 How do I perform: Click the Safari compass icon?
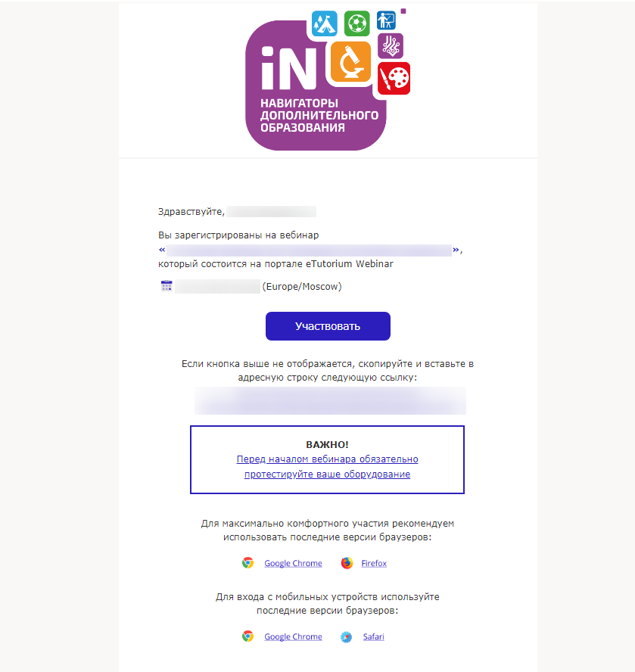tap(347, 637)
